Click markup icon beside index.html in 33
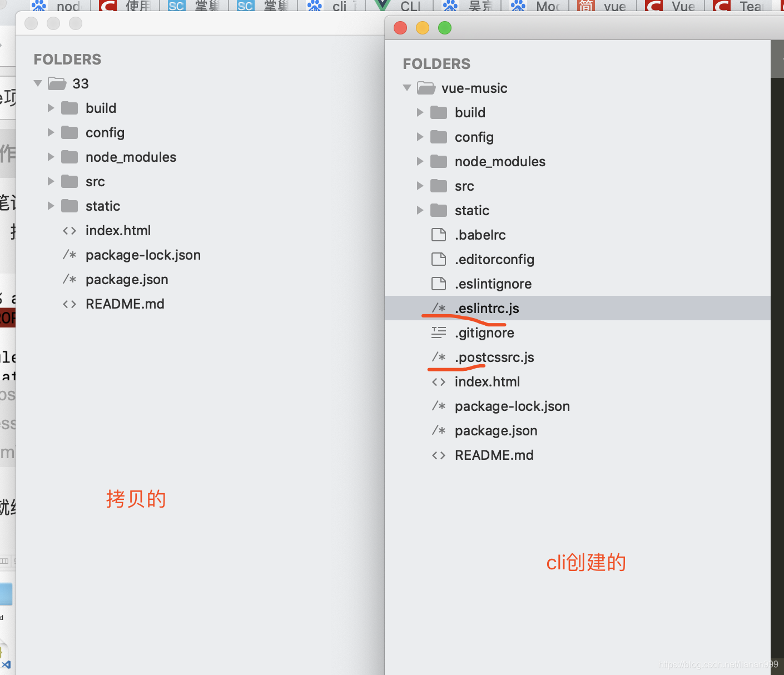784x675 pixels. (70, 231)
